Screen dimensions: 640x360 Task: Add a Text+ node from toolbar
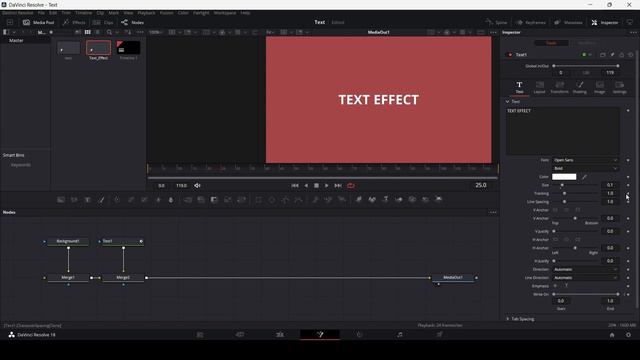[x=87, y=200]
